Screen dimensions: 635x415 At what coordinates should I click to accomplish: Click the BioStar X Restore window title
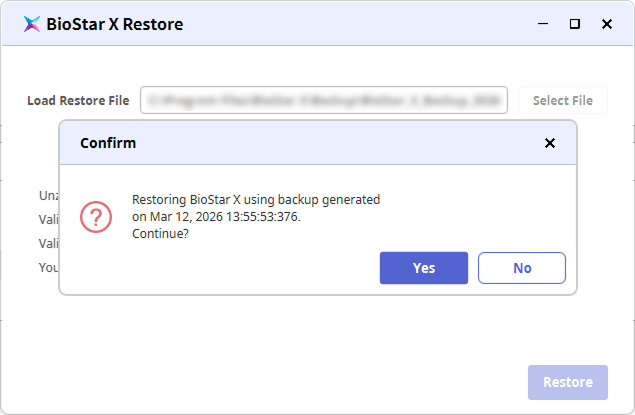[x=115, y=24]
